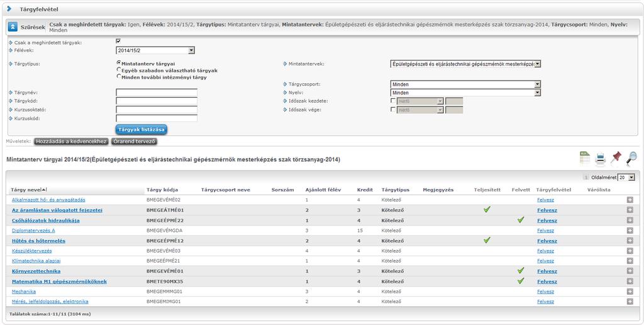Click plus icon in Diplomatervezés A row
644x325 pixels.
click(x=630, y=231)
